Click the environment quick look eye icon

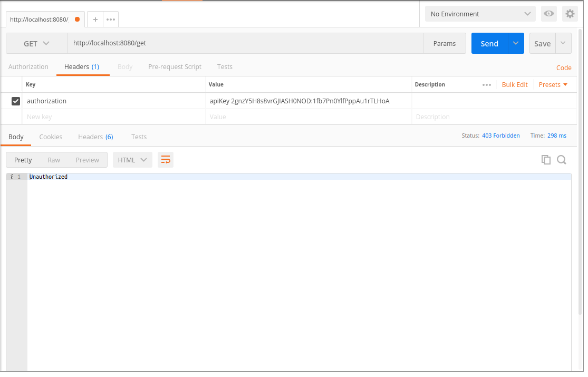tap(549, 14)
